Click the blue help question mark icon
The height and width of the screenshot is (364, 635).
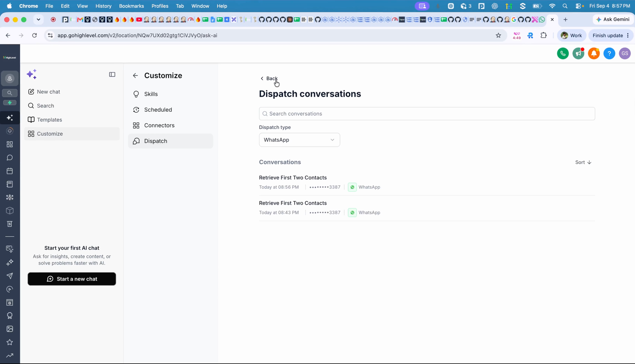pos(609,53)
